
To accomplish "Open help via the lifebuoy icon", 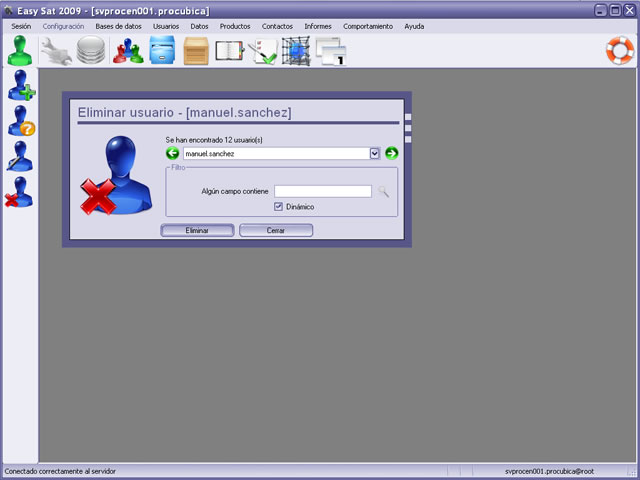I will click(x=620, y=50).
